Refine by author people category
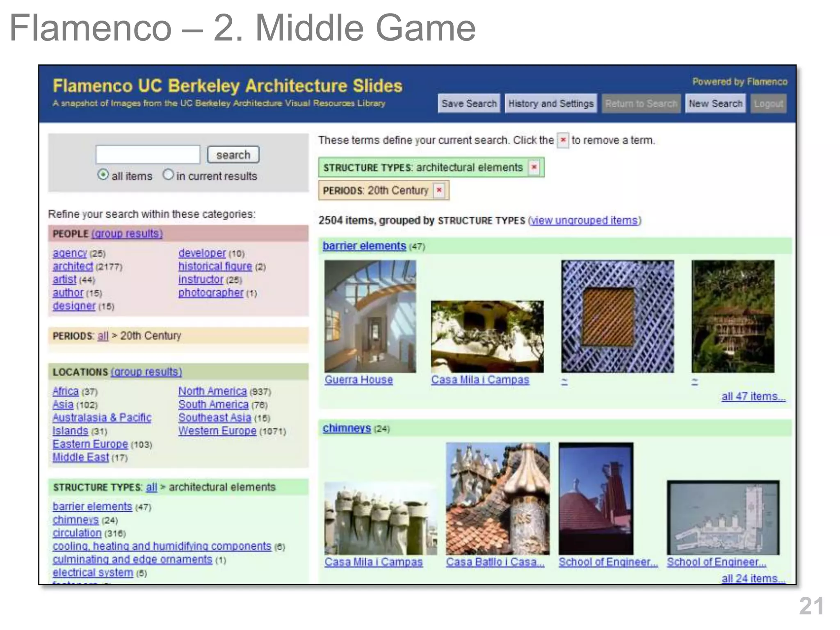Screen dimensions: 840x630 tap(68, 292)
